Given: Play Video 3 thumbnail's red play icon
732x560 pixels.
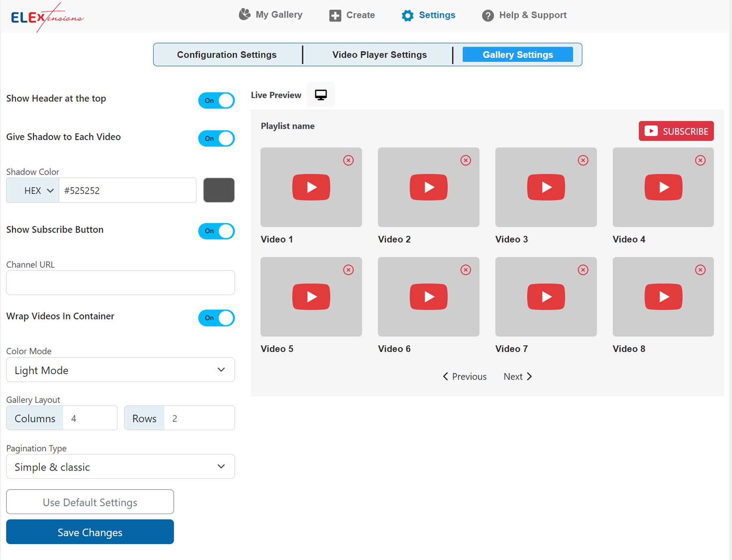Looking at the screenshot, I should (546, 187).
